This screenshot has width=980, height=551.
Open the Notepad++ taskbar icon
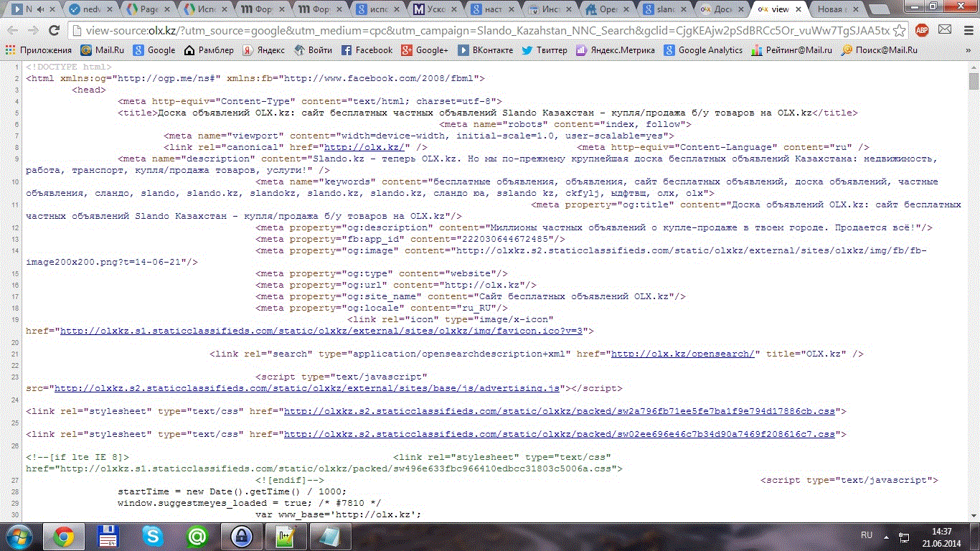point(286,537)
